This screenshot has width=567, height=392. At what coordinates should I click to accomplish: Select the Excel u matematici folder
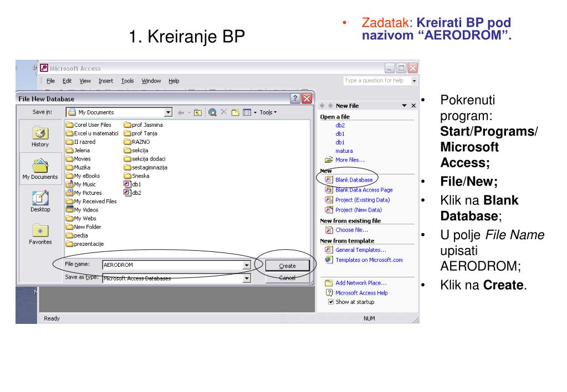92,133
